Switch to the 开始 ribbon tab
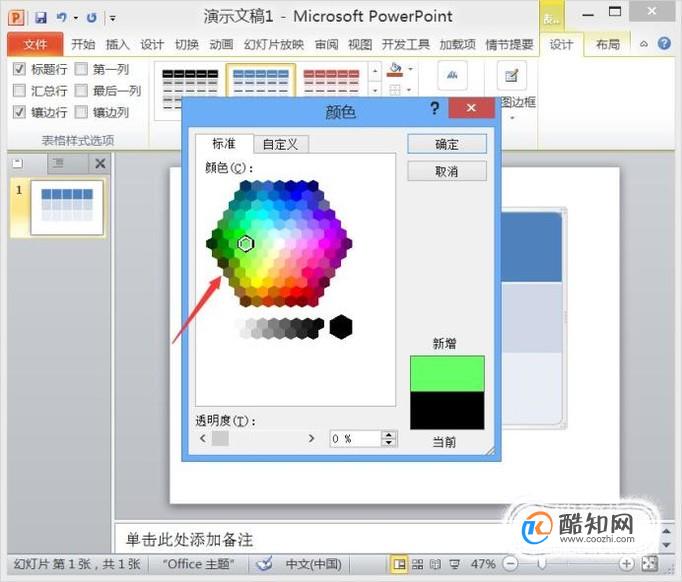 click(x=83, y=44)
